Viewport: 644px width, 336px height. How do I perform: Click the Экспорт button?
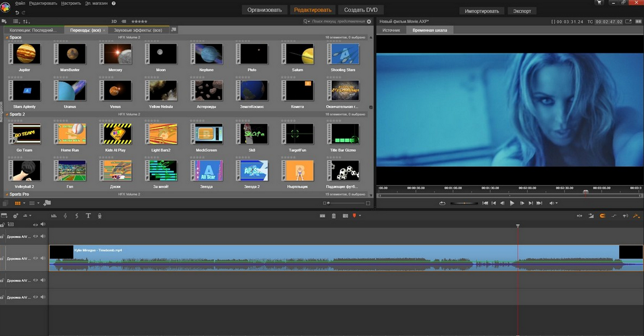(x=522, y=11)
